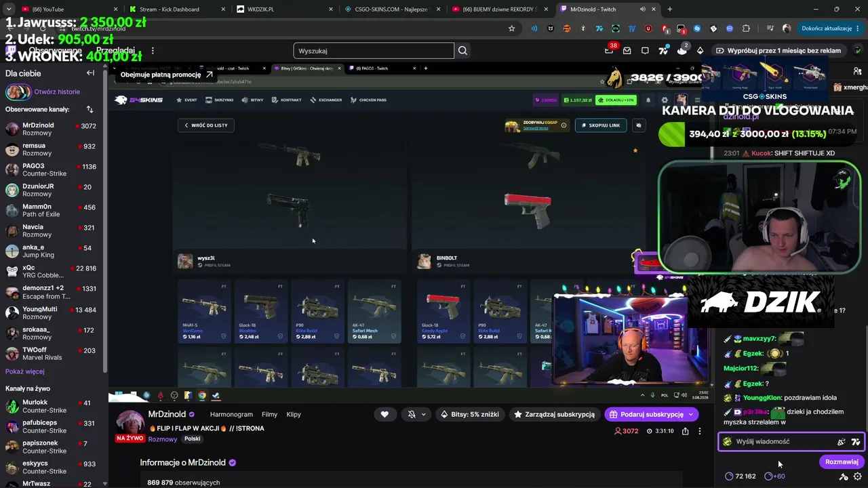This screenshot has width=868, height=488.
Task: Click Otwórz historie link
Action: (x=57, y=91)
